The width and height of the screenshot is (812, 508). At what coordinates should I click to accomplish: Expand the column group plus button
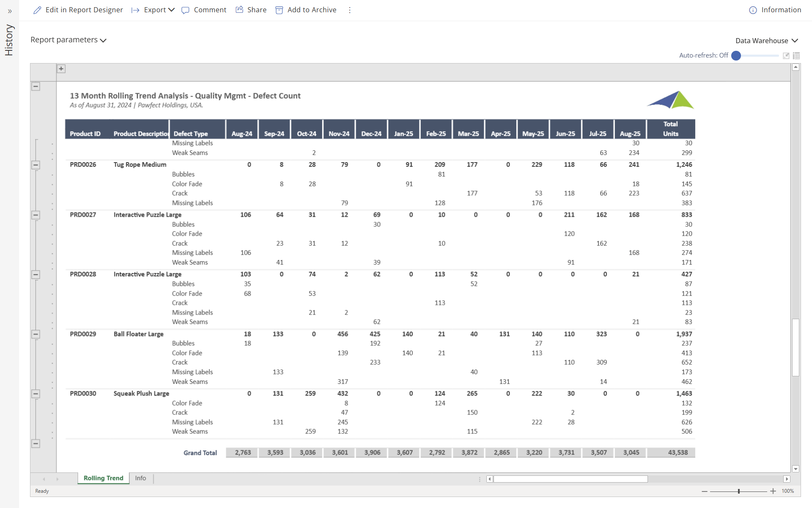[61, 69]
